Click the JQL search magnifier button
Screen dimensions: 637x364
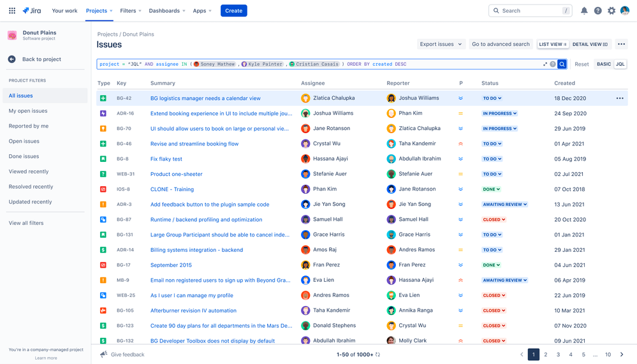coord(562,64)
